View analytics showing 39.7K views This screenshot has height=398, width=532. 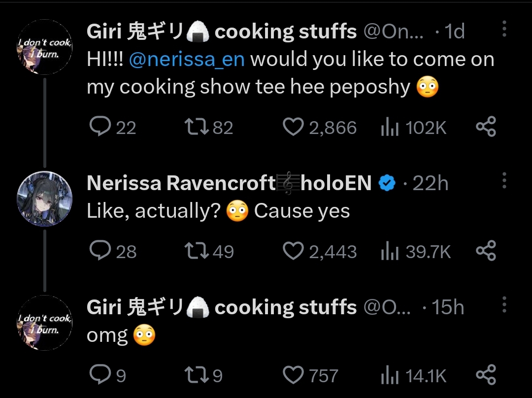coord(389,252)
